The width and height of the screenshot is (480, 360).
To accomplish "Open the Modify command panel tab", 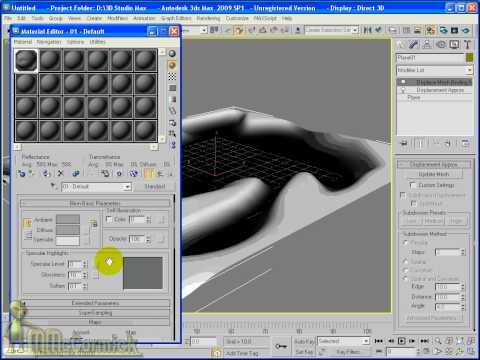I will click(414, 44).
